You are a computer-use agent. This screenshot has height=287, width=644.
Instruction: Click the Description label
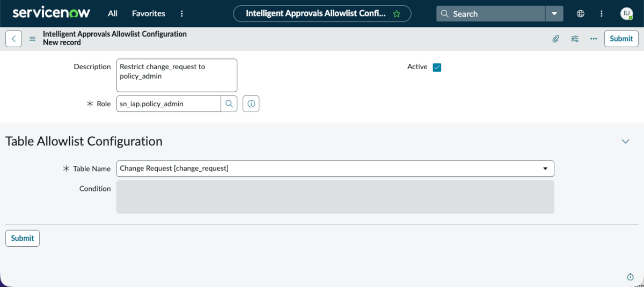point(92,67)
